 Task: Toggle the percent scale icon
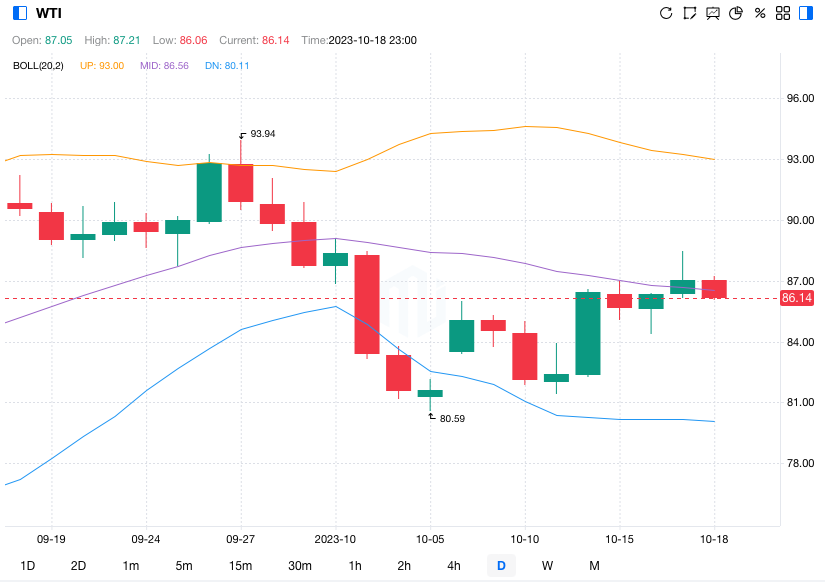(760, 13)
